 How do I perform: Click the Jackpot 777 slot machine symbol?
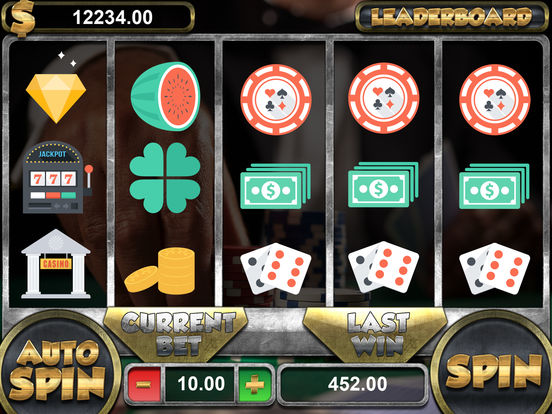[x=57, y=177]
